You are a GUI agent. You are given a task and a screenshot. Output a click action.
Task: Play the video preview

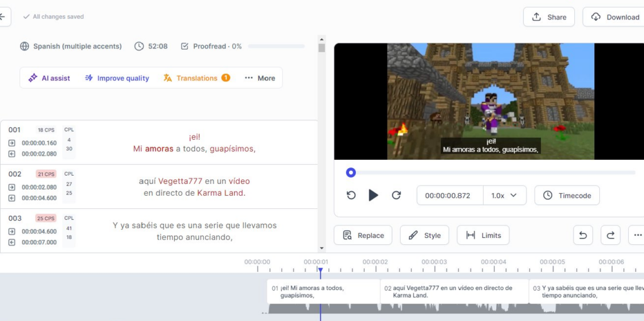[373, 195]
